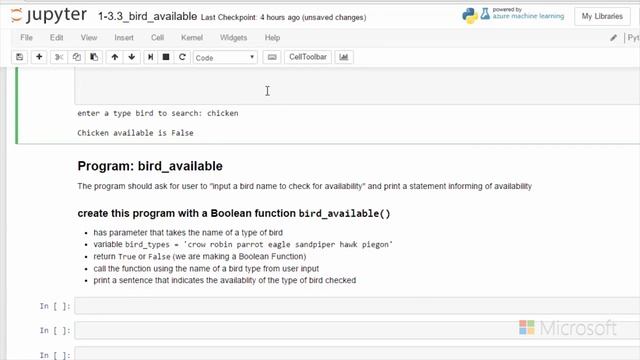Open the Edit menu

56,38
